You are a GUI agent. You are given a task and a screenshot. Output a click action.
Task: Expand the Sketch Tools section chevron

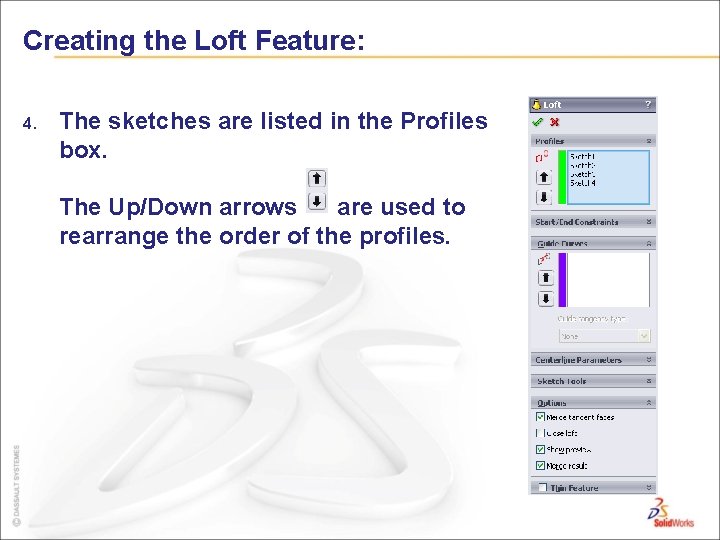649,381
